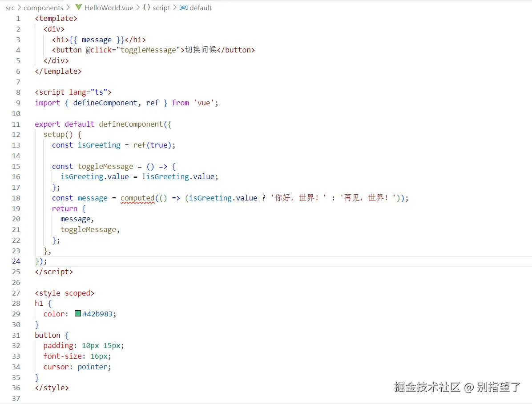Image resolution: width=532 pixels, height=404 pixels.
Task: Click toggleMessage declaration on line 15
Action: point(105,166)
